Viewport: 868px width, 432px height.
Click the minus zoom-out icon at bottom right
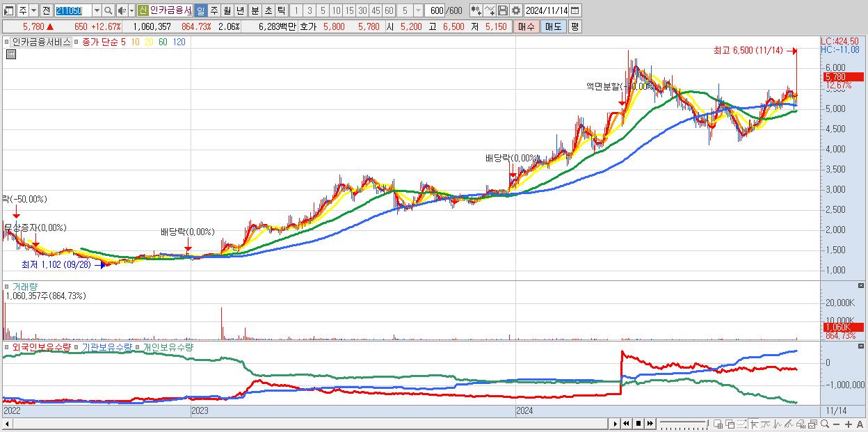pos(836,424)
